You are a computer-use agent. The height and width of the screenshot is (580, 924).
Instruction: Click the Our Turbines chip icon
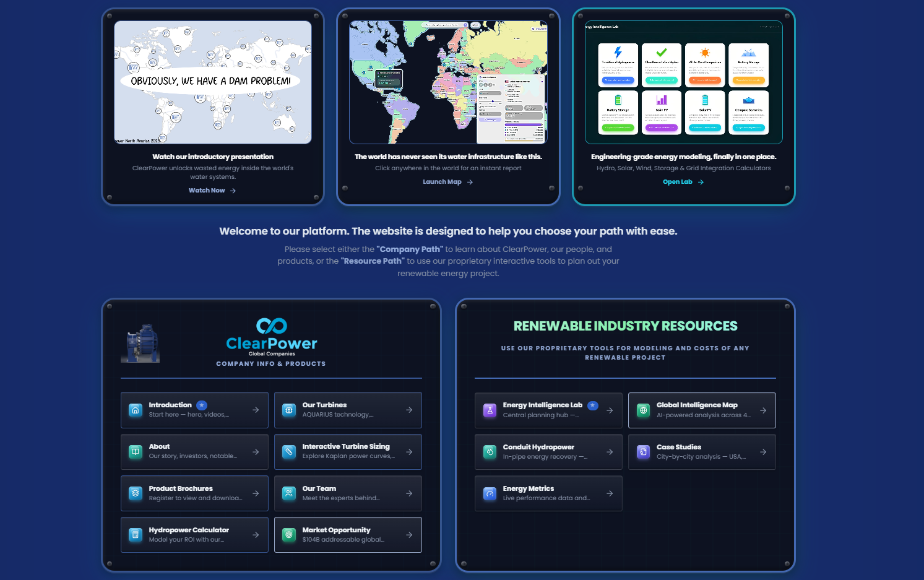289,410
